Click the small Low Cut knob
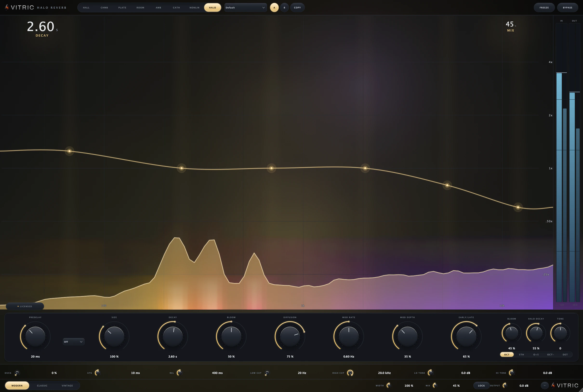Image resolution: width=583 pixels, height=392 pixels. [267, 373]
